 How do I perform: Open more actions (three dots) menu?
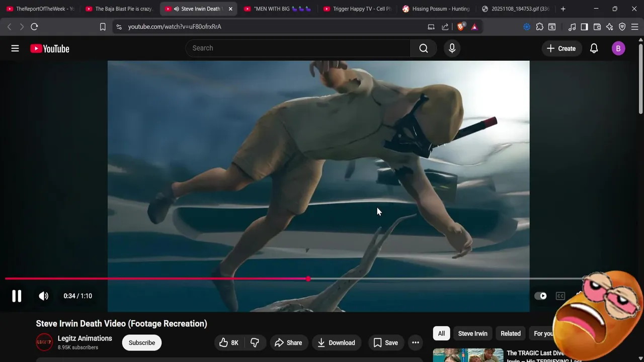click(416, 343)
